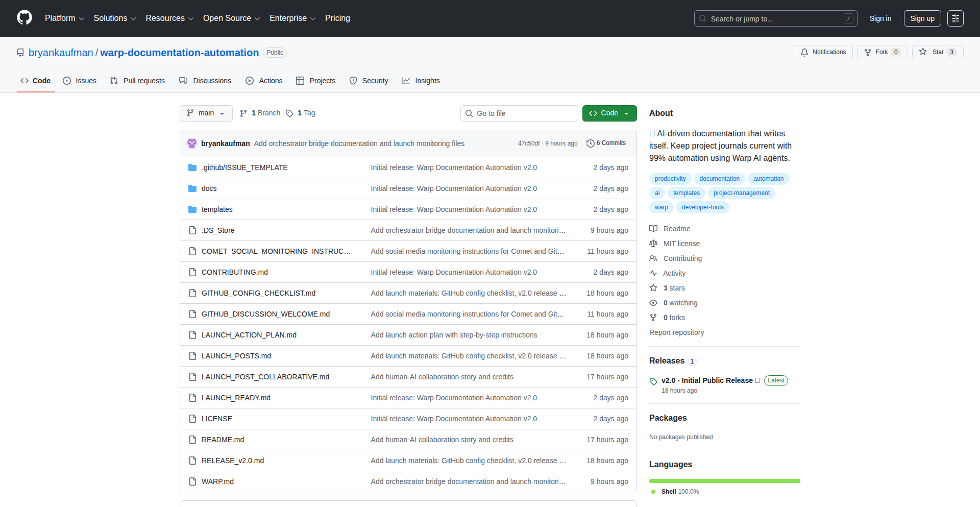The height and width of the screenshot is (507, 980).
Task: Click the README.md file icon
Action: (192, 440)
